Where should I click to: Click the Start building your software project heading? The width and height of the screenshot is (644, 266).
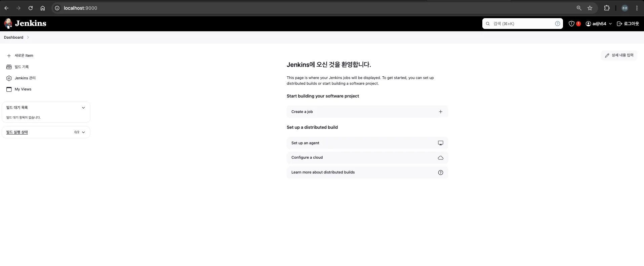(x=323, y=96)
